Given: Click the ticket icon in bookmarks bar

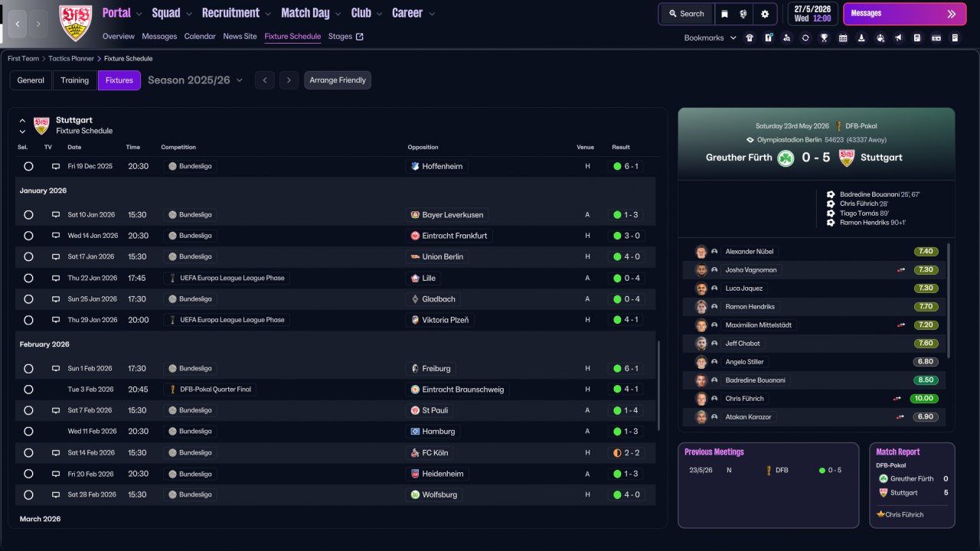Looking at the screenshot, I should pos(936,37).
